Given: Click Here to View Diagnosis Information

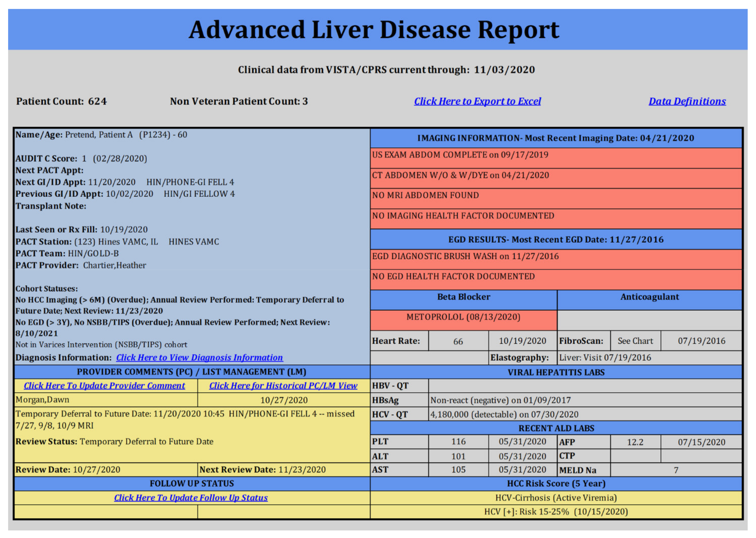Looking at the screenshot, I should click(x=199, y=357).
